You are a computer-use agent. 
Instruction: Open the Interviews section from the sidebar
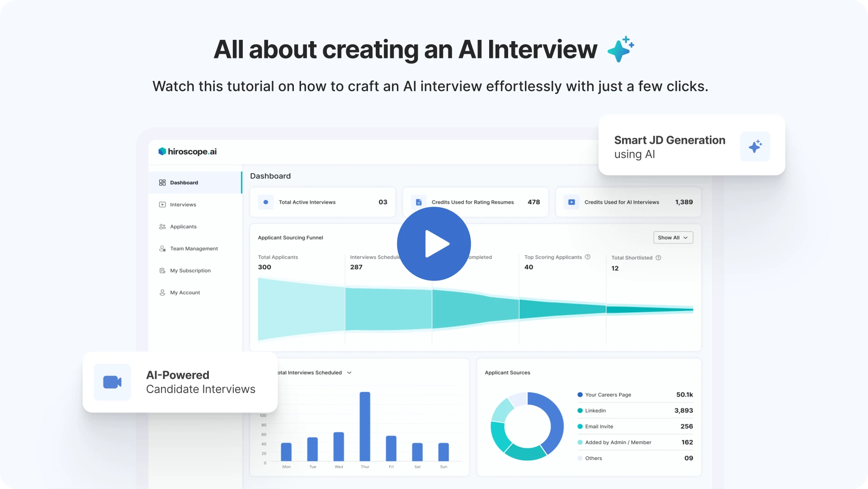pos(183,204)
